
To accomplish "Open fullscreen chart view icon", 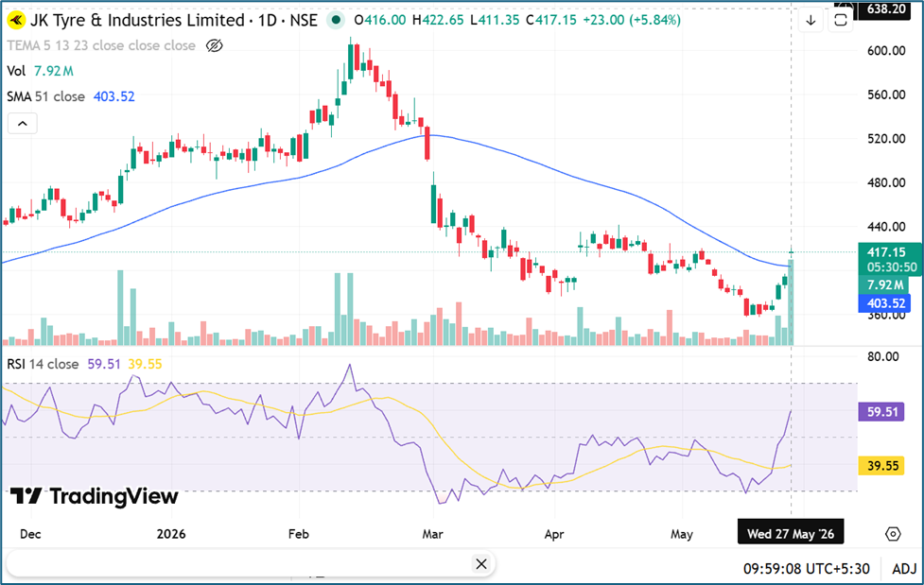I will coord(841,21).
